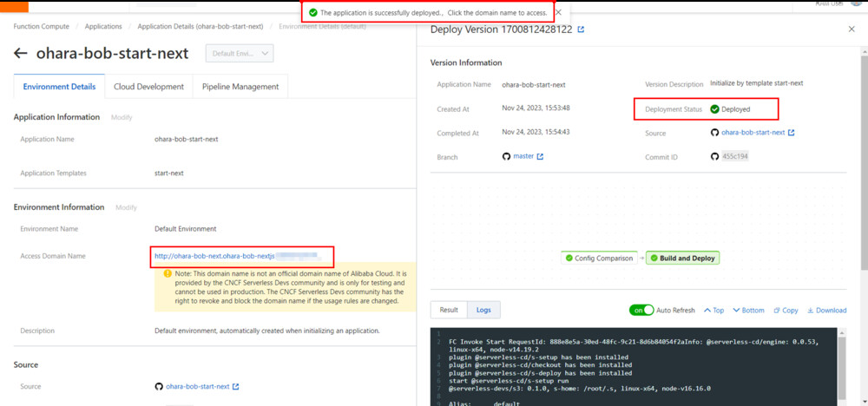Open the master branch link
Image resolution: width=868 pixels, height=406 pixels.
(x=523, y=156)
